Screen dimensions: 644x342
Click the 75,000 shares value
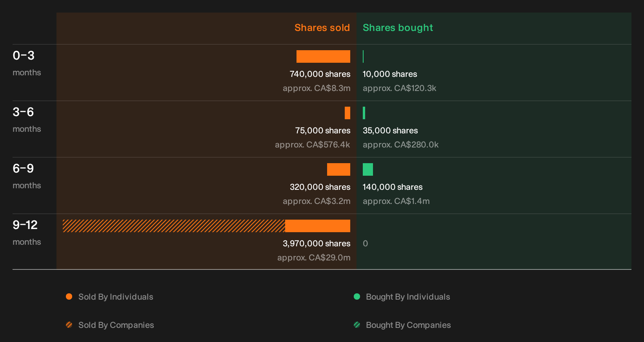tap(323, 131)
